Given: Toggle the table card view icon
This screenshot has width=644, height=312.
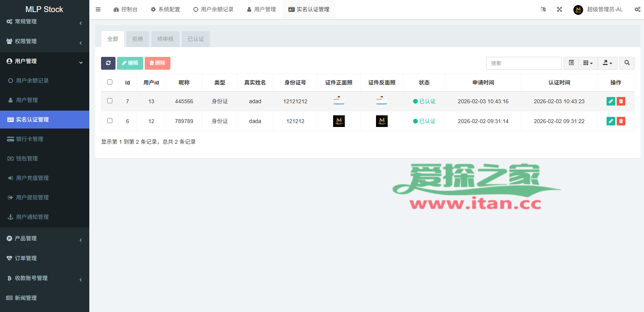Looking at the screenshot, I should coord(571,63).
